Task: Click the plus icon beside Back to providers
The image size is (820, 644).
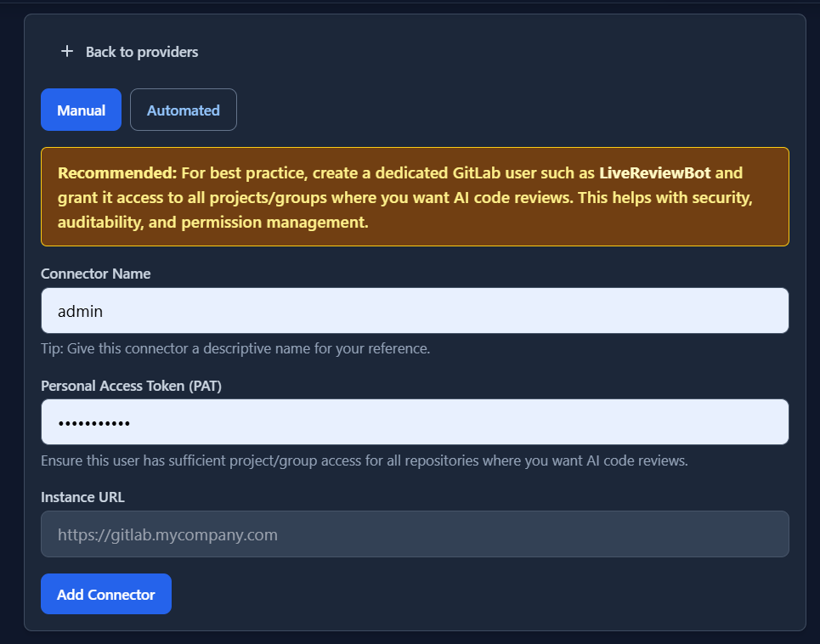Action: 67,52
